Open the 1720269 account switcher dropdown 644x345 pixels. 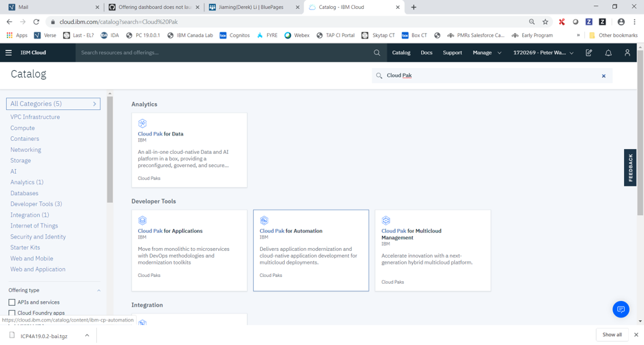pos(544,52)
